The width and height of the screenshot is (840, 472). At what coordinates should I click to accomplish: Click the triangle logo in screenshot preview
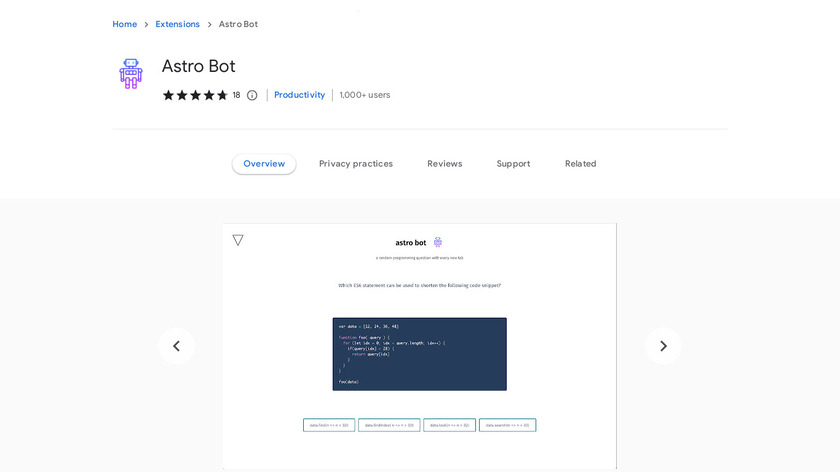pyautogui.click(x=238, y=240)
